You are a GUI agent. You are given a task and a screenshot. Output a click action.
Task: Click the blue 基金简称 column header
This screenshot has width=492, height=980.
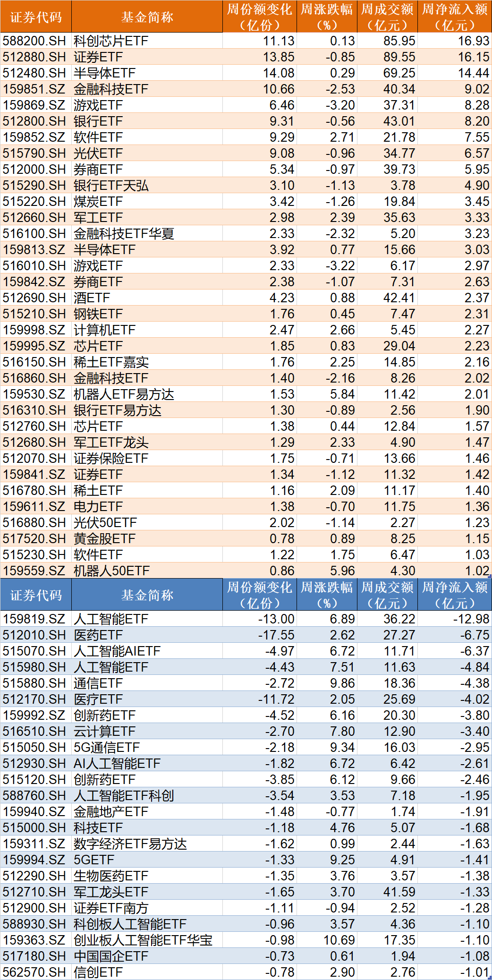coord(147,595)
